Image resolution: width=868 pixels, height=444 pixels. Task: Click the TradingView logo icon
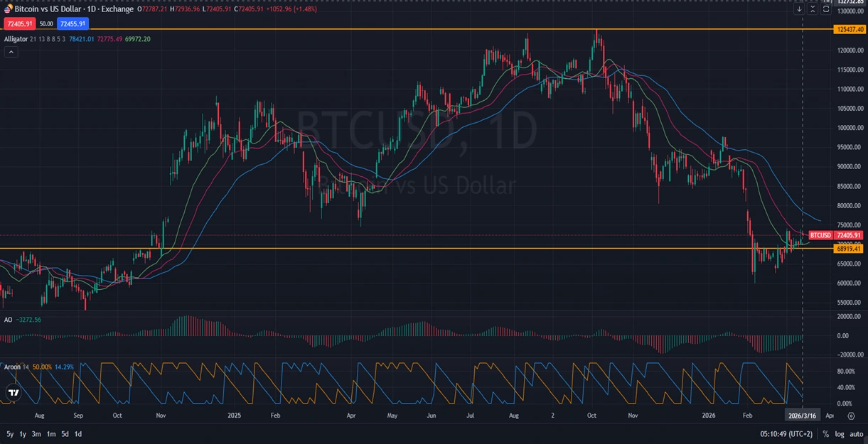(x=13, y=392)
